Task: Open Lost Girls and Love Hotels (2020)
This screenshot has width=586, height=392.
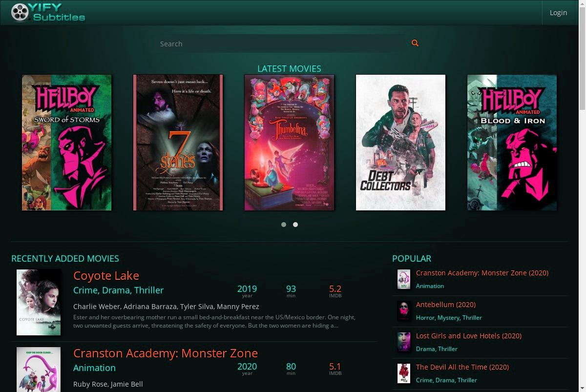Action: click(469, 336)
